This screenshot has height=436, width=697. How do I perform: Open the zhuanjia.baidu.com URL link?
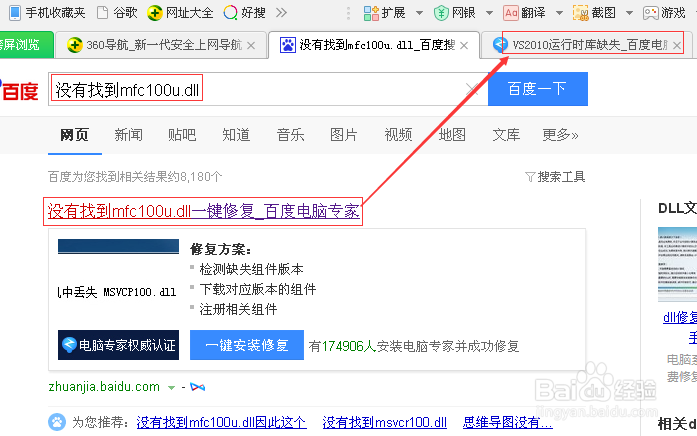click(104, 387)
